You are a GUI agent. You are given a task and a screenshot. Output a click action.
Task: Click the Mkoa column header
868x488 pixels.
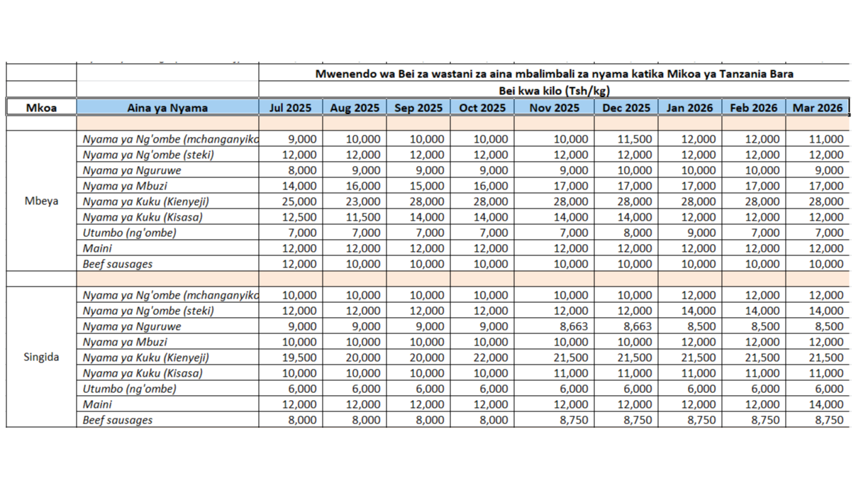(x=41, y=108)
